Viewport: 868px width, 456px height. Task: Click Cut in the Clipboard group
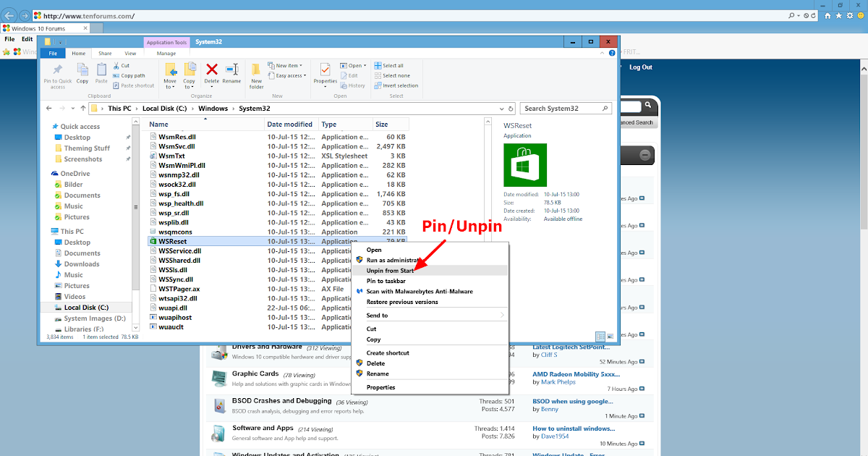coord(122,66)
